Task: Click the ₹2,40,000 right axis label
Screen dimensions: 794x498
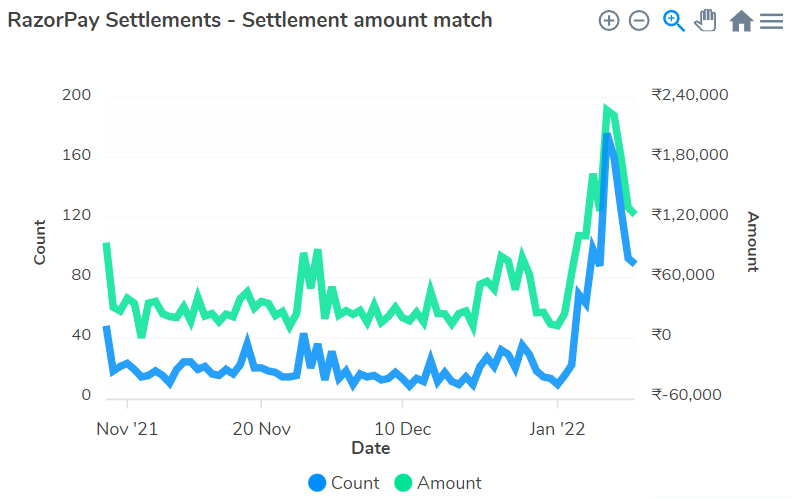Action: 689,95
